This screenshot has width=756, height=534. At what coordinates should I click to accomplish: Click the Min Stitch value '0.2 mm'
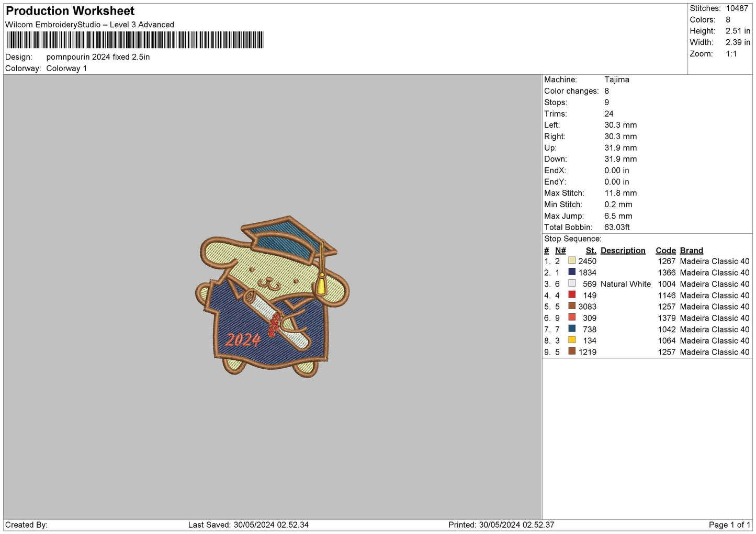tap(618, 204)
